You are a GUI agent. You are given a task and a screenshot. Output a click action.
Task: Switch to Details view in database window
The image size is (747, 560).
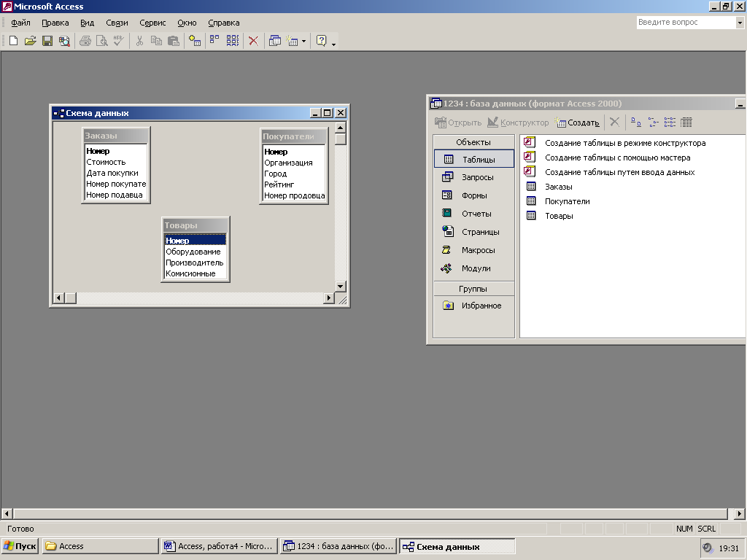[686, 122]
